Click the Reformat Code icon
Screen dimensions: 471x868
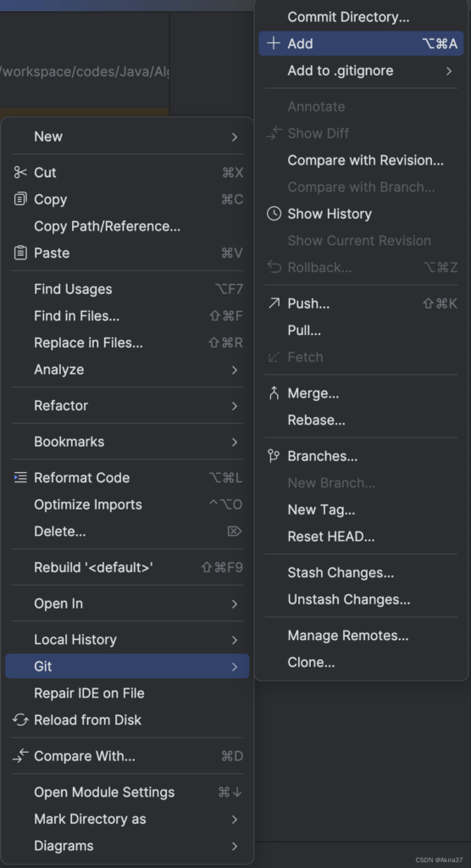20,477
